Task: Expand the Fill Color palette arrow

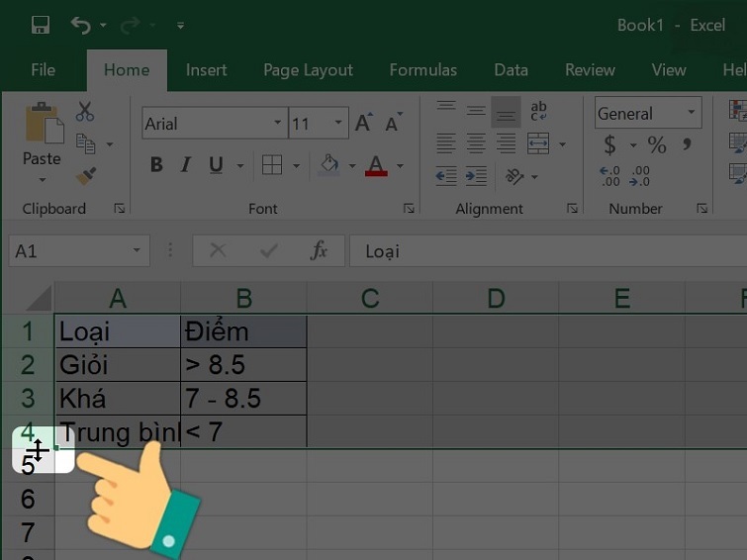Action: pyautogui.click(x=352, y=166)
